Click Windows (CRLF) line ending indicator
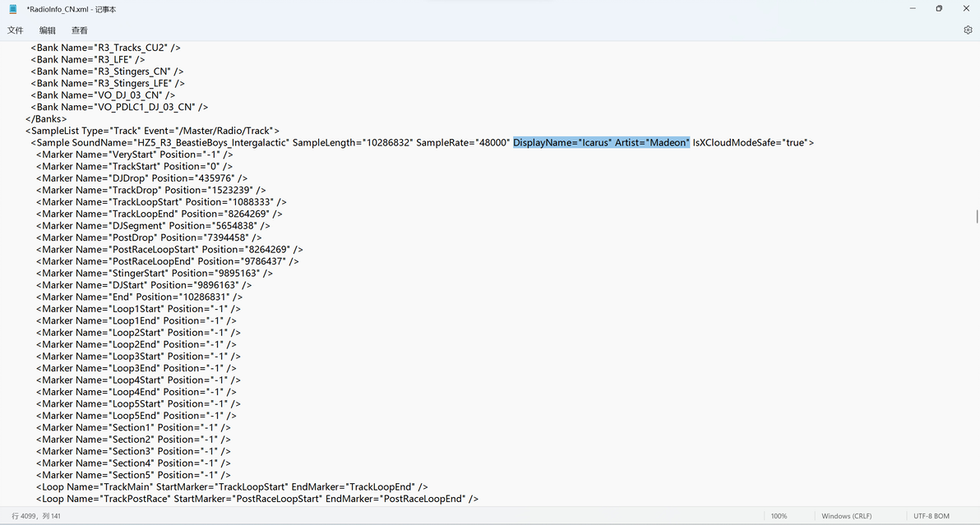The image size is (980, 525). click(846, 516)
